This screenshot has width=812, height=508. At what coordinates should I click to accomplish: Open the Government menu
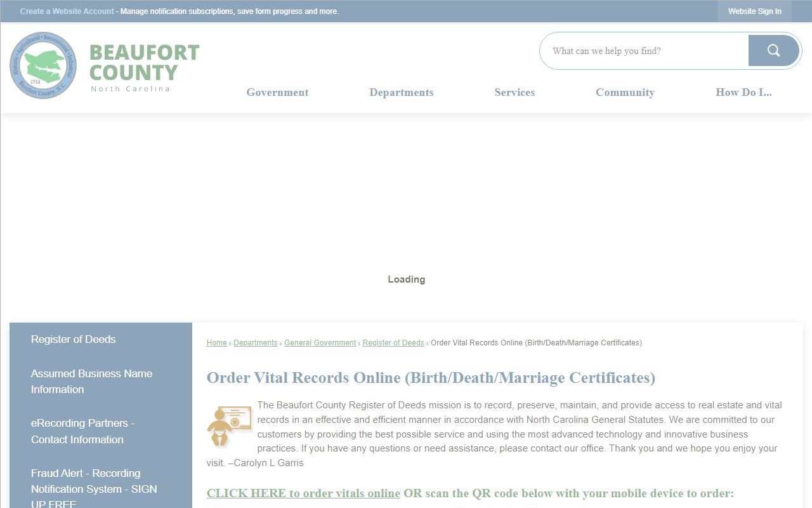click(x=277, y=92)
